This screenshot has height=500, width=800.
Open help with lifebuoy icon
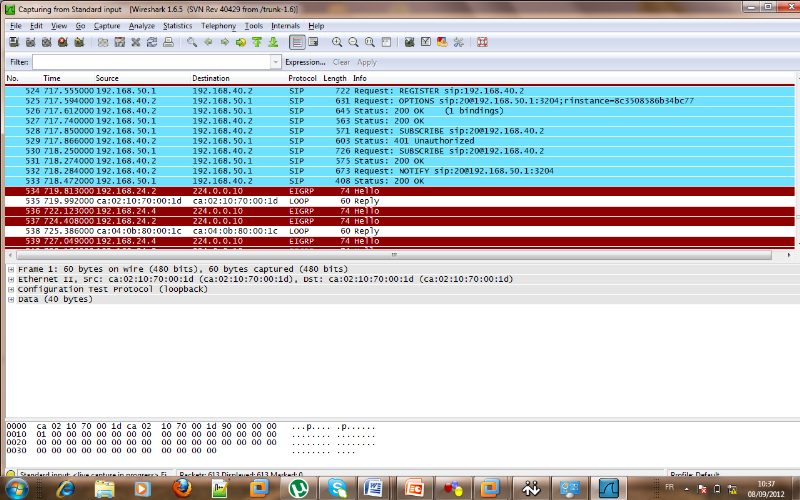tap(482, 42)
